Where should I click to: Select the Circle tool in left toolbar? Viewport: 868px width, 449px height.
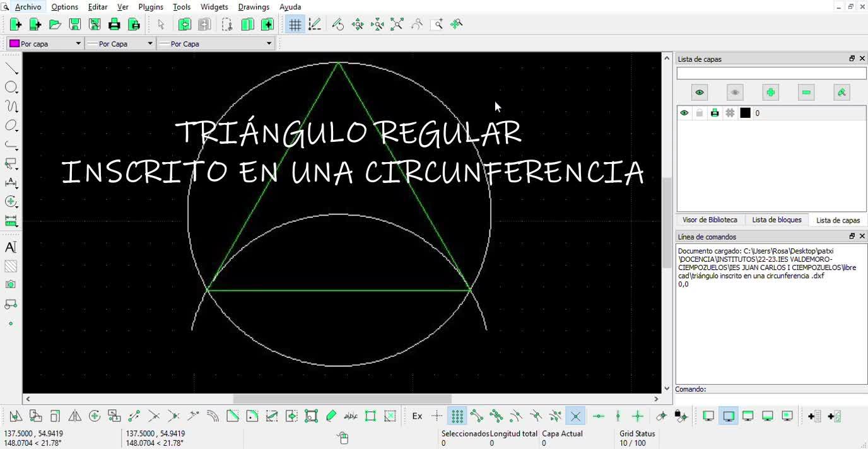point(11,87)
